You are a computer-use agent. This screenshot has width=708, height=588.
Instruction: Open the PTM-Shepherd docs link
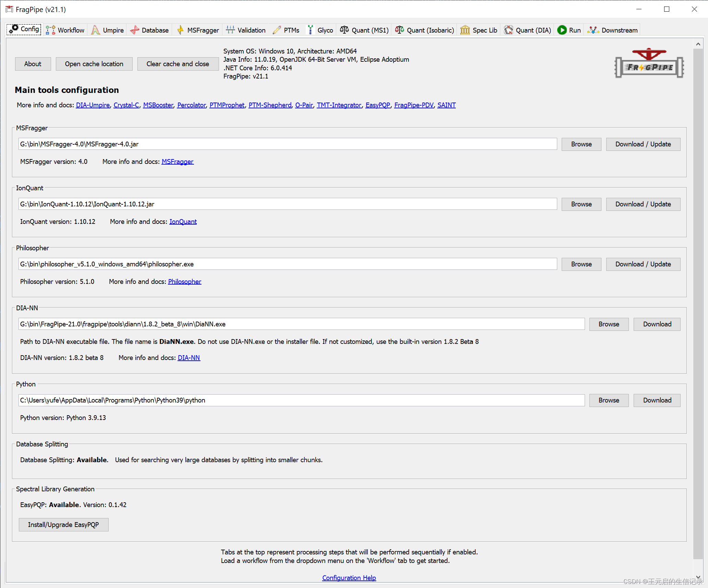click(x=270, y=105)
